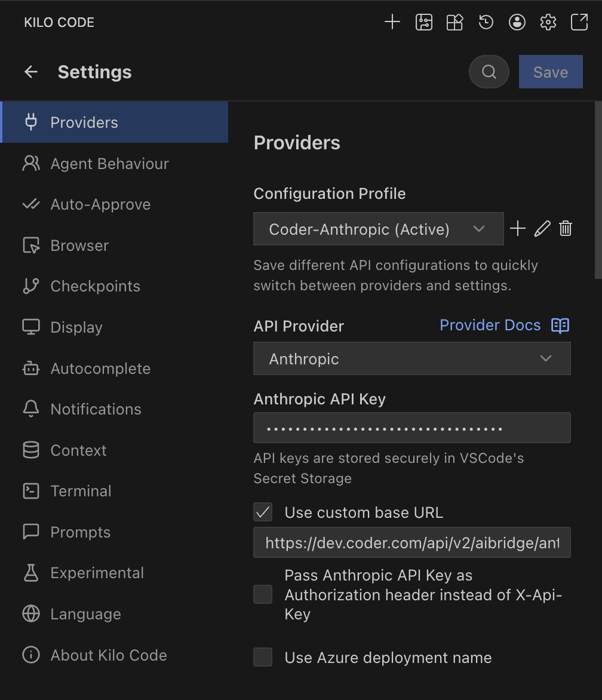Viewport: 602px width, 700px height.
Task: Open About Kilo Code section
Action: click(115, 655)
